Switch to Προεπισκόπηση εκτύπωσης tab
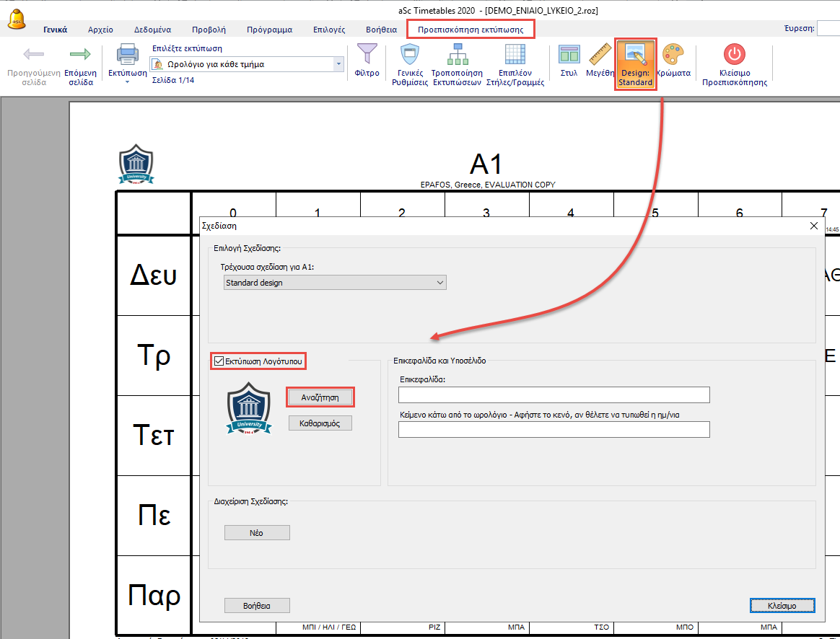 point(471,30)
